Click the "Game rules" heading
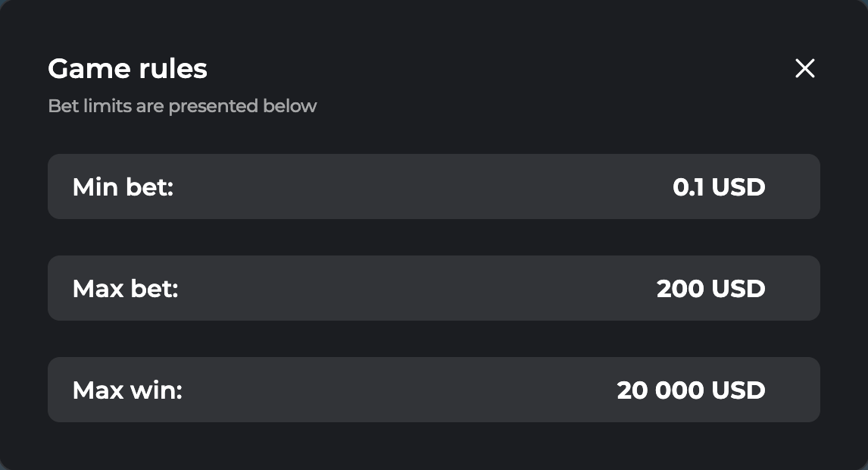 click(x=127, y=69)
